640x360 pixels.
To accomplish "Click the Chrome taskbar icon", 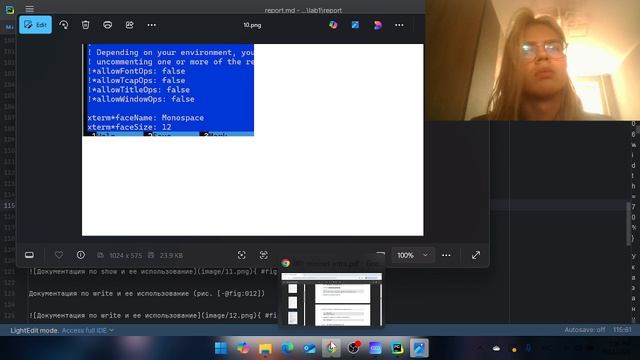I will [331, 348].
